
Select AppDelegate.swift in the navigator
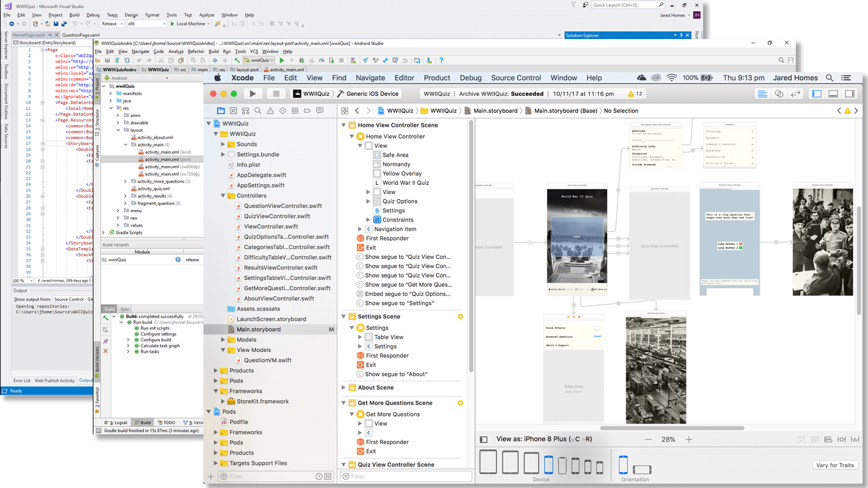click(261, 175)
